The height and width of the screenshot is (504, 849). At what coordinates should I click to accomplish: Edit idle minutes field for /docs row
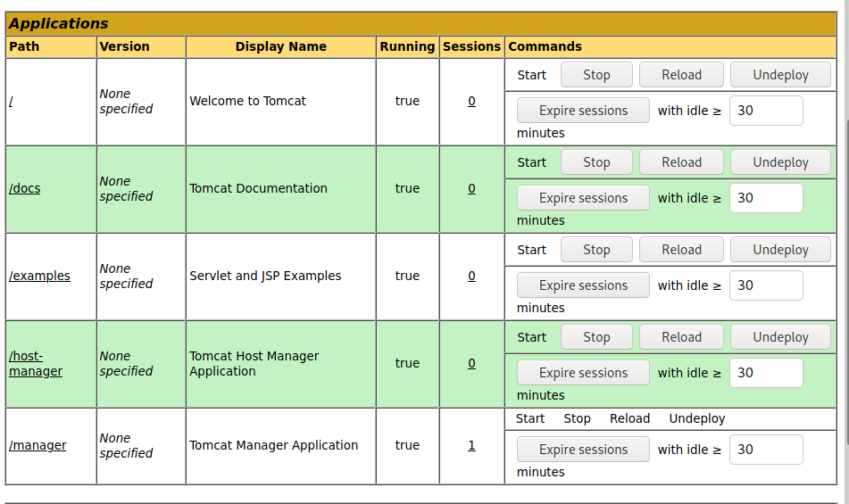click(766, 198)
